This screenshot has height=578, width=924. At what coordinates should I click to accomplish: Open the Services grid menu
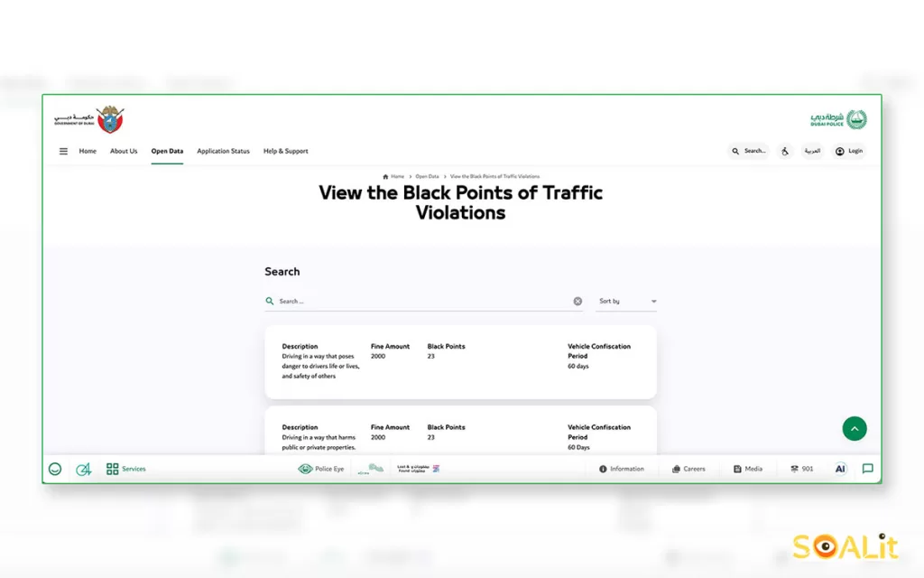(x=125, y=470)
